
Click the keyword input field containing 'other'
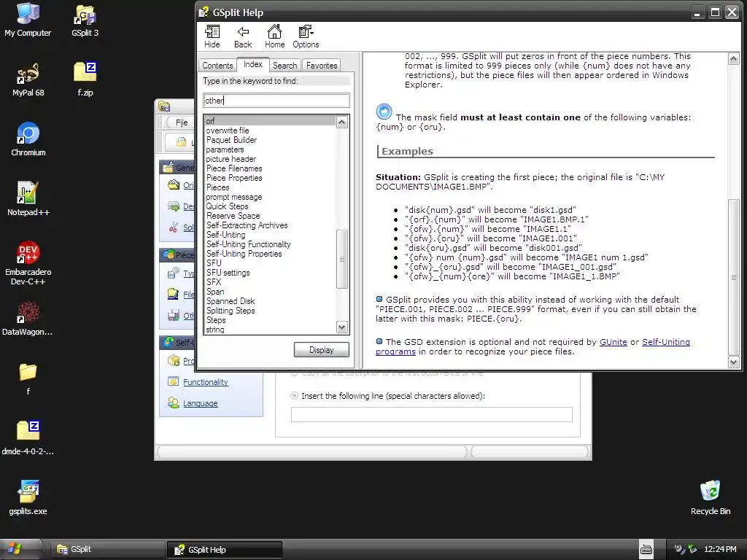[276, 101]
